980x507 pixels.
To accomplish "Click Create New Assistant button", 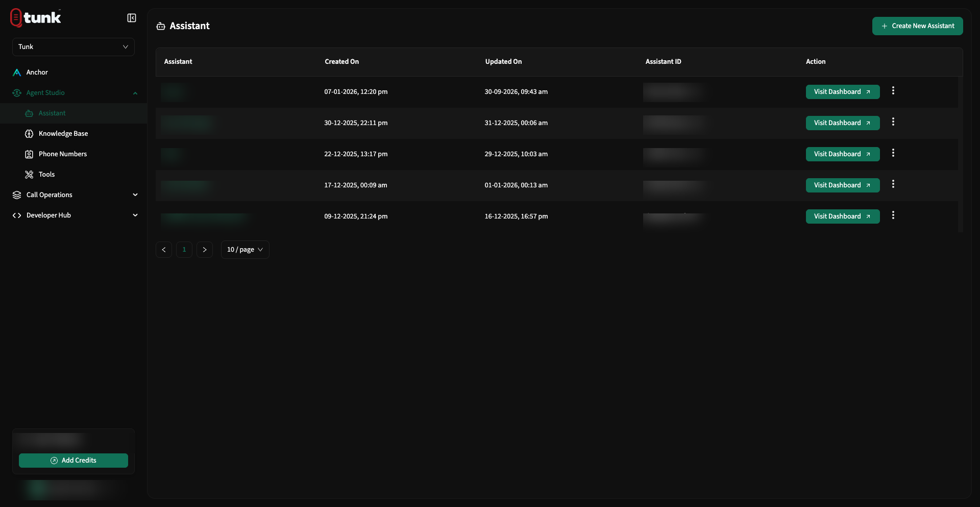I will 917,26.
